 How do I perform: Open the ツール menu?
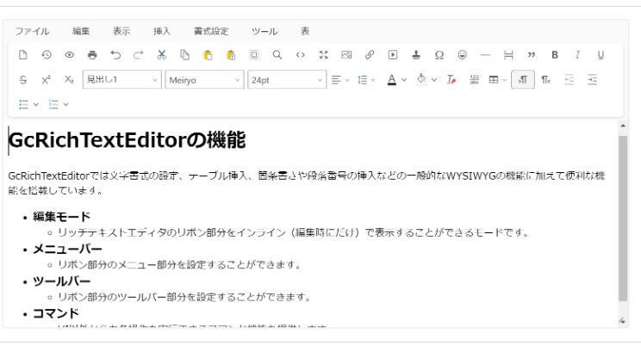(264, 31)
